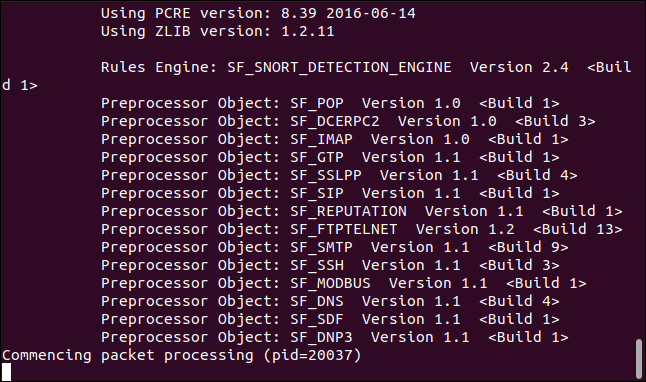The width and height of the screenshot is (646, 382).
Task: Click the PCRE version 8.39 line
Action: tap(258, 13)
